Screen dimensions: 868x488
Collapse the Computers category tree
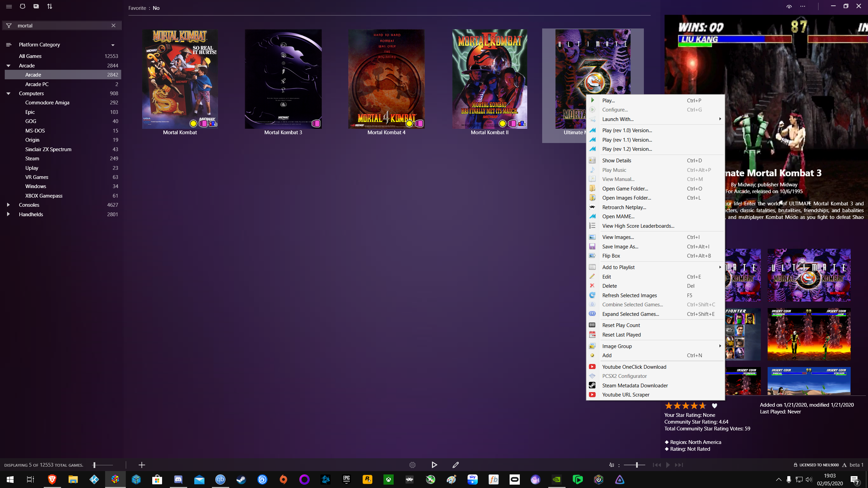coord(8,94)
